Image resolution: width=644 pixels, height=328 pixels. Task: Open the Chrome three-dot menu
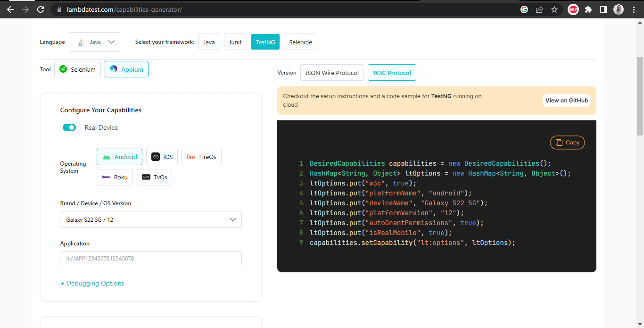click(634, 9)
